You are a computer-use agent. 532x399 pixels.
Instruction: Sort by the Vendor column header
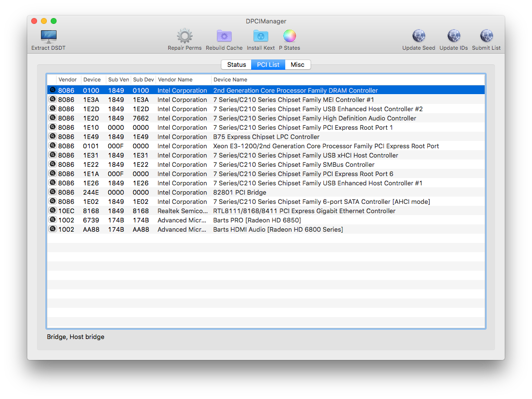68,80
